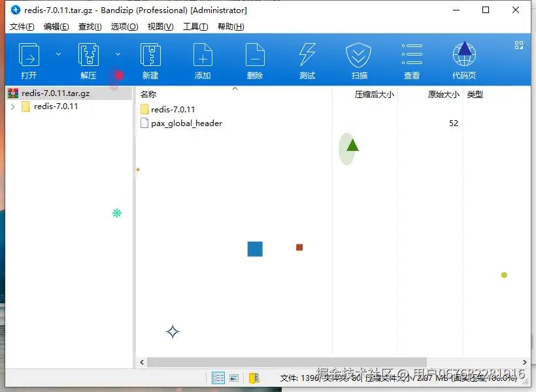Click the 扫描 (Scan) shield icon
This screenshot has height=392, width=536.
pos(358,55)
